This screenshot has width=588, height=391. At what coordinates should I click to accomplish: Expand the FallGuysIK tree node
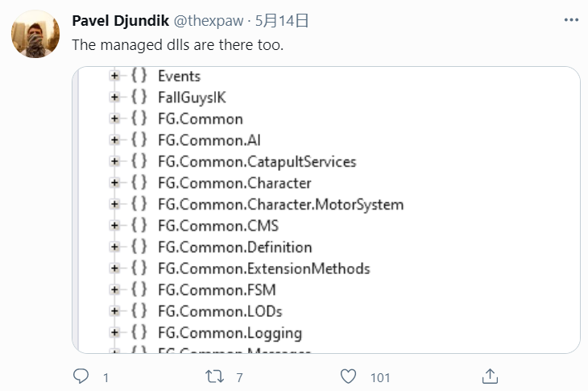114,98
